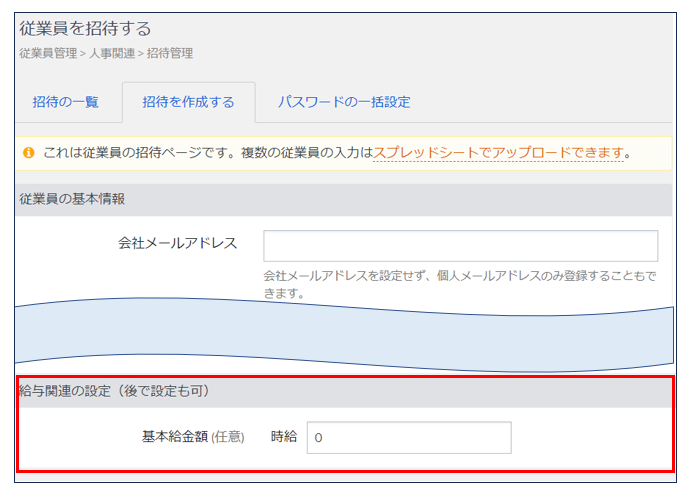Click the yellow notice banner text
The image size is (688, 491).
pyautogui.click(x=200, y=153)
